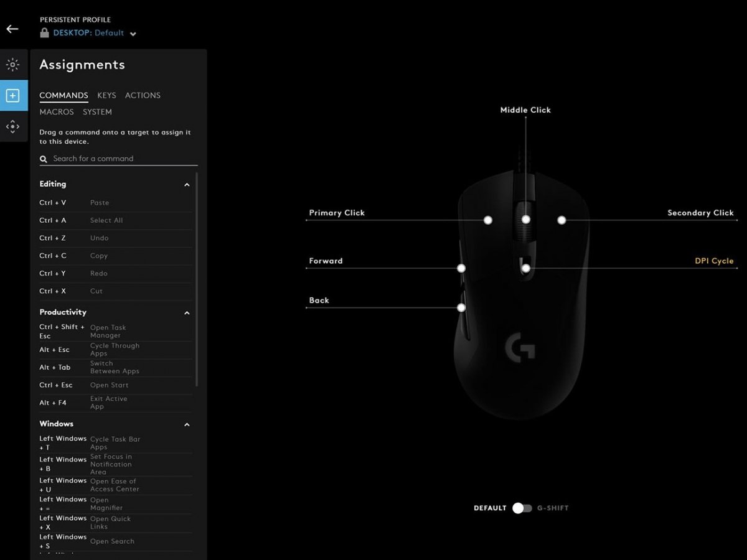Viewport: 747px width, 560px height.
Task: Collapse the Productivity commands section
Action: click(x=187, y=313)
